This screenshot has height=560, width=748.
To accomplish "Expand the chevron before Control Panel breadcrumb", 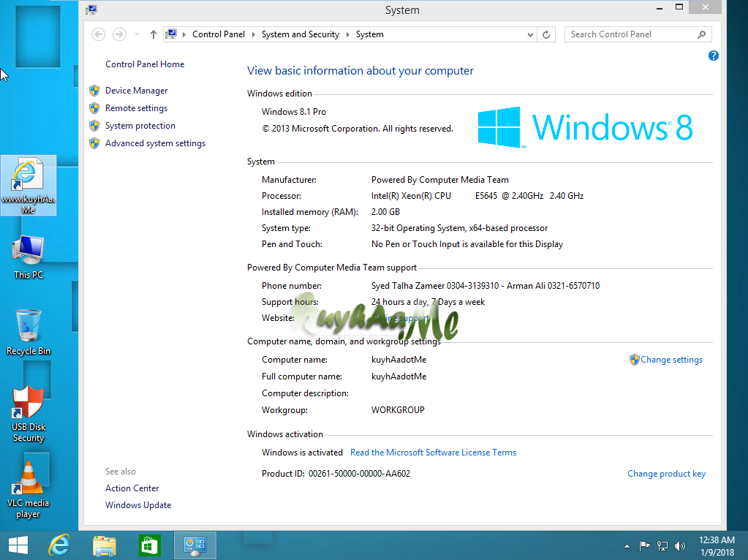I will click(x=184, y=34).
